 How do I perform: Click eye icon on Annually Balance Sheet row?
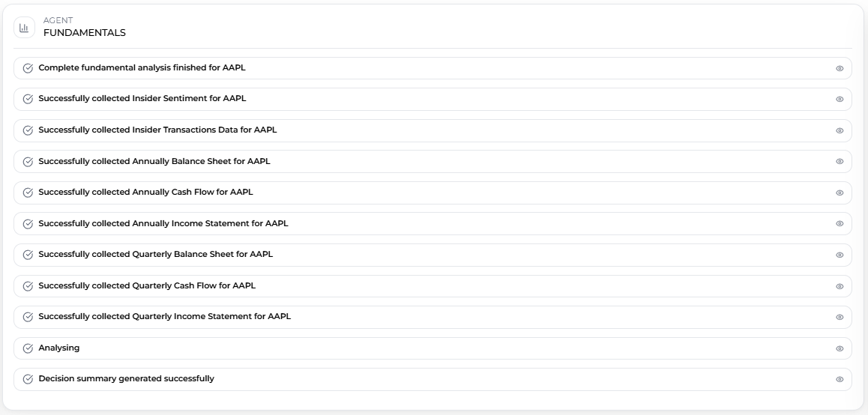pos(840,161)
